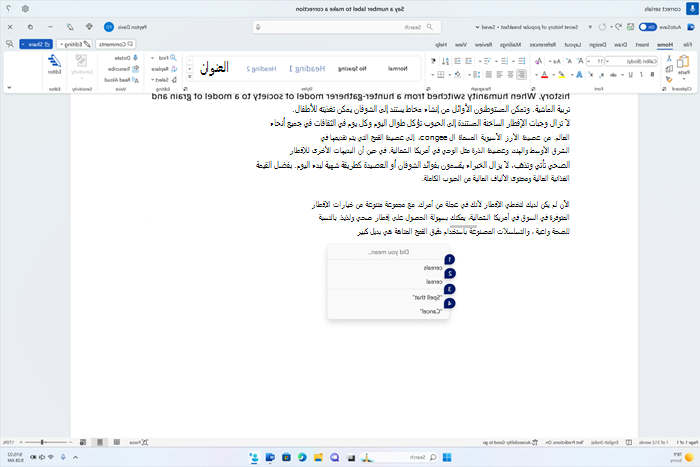Image resolution: width=700 pixels, height=467 pixels.
Task: Open the Mailings ribbon tab
Action: tap(510, 44)
